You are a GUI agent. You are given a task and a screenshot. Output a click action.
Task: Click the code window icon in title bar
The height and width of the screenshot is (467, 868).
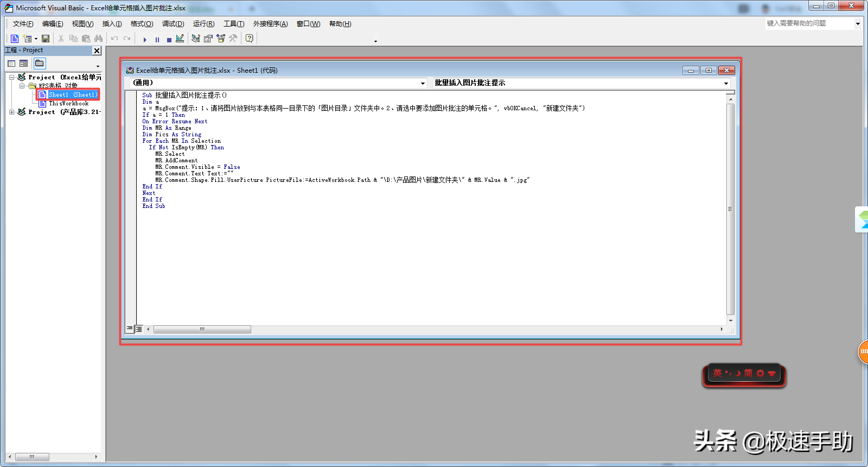[x=130, y=71]
